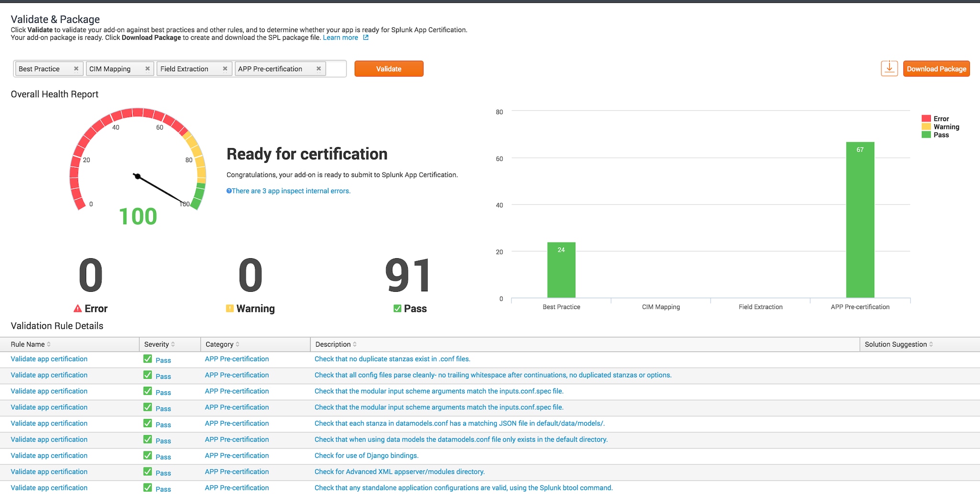Click Pass check icon for config files parse row
Viewport: 980px width, 494px height.
tap(147, 375)
